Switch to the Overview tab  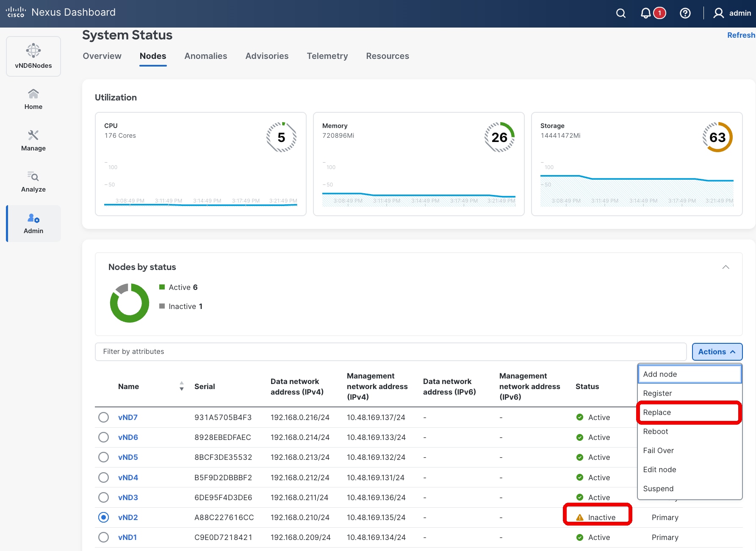102,56
